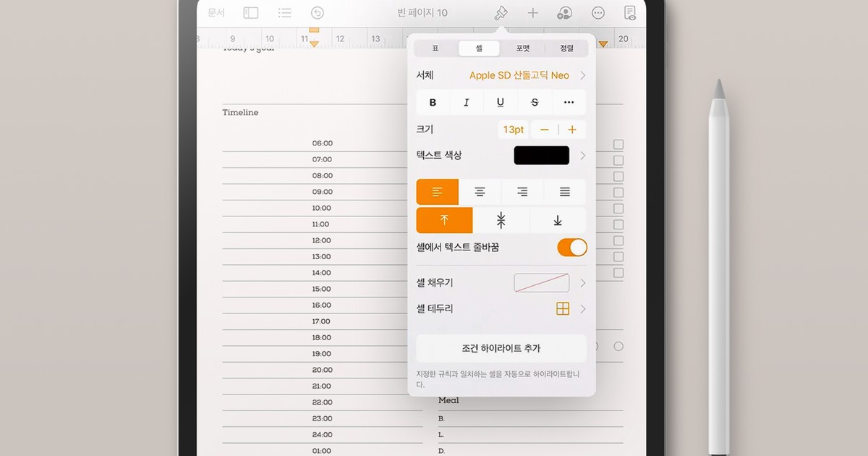Tap the undo arrow icon
868x456 pixels.
(x=316, y=12)
